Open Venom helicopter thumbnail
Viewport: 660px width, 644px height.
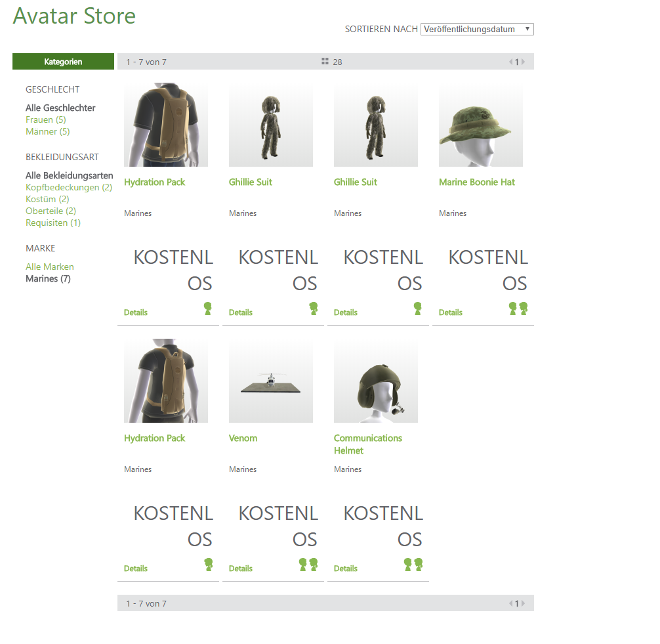(271, 381)
